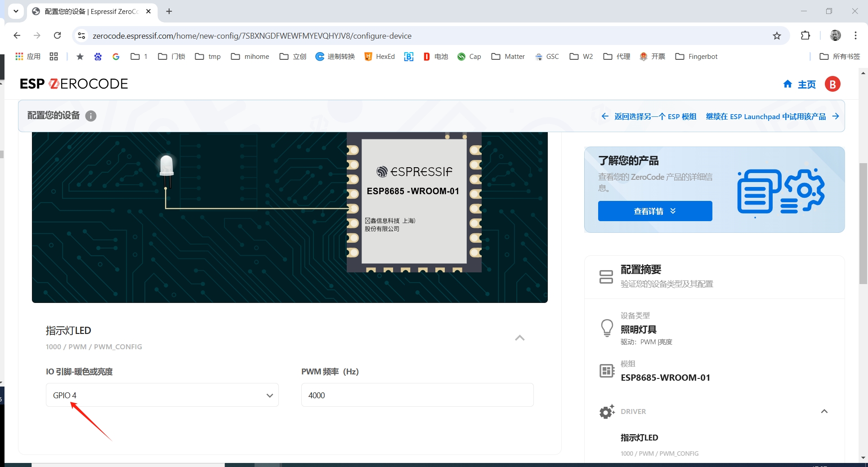Open the 进制转换 bookmark
The width and height of the screenshot is (868, 467).
click(x=335, y=56)
